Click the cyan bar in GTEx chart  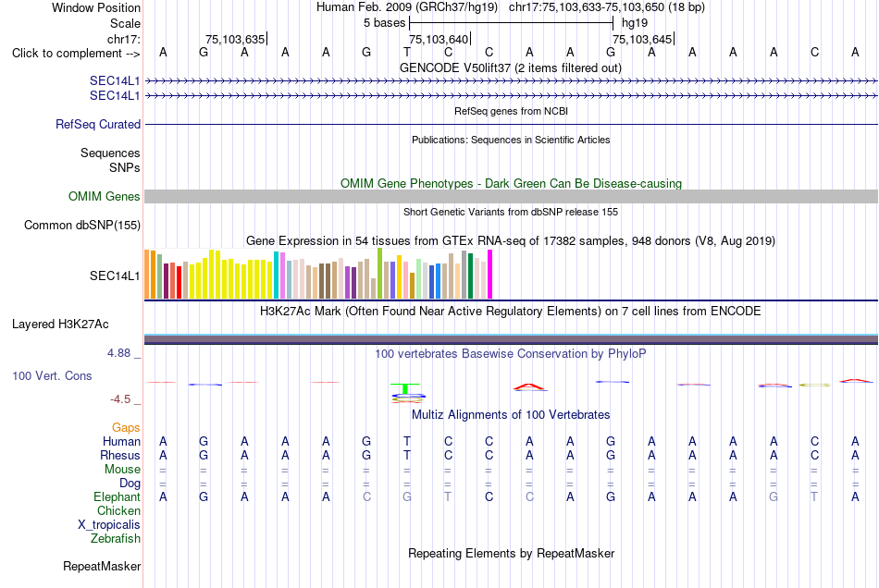pyautogui.click(x=277, y=275)
